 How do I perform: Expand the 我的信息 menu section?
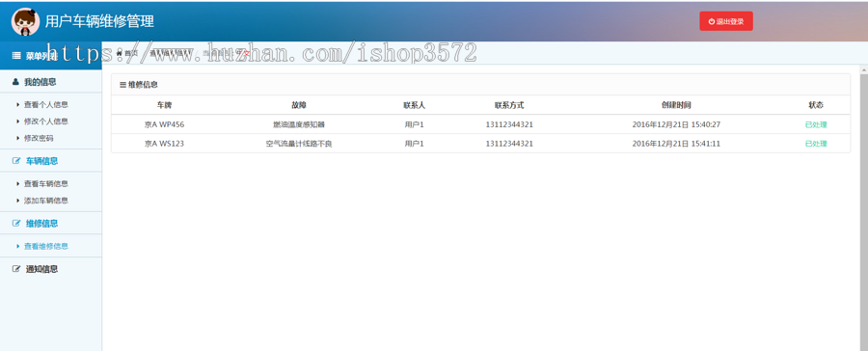51,82
